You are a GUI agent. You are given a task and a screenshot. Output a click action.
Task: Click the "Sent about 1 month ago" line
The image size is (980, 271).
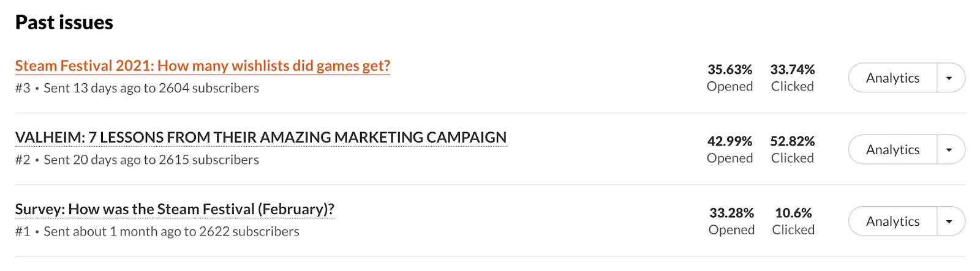171,231
